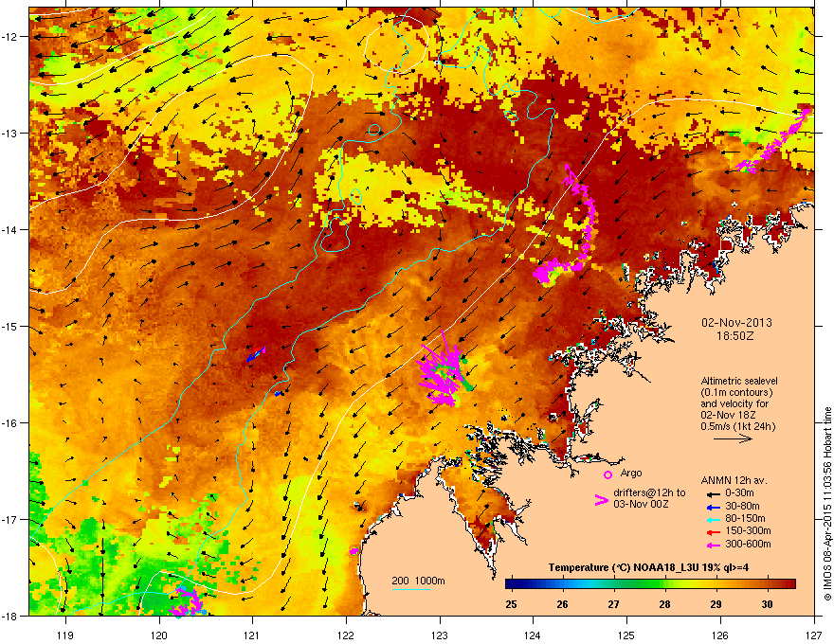The width and height of the screenshot is (834, 644).
Task: Click the blue end of the temperature bar
Action: 514,584
